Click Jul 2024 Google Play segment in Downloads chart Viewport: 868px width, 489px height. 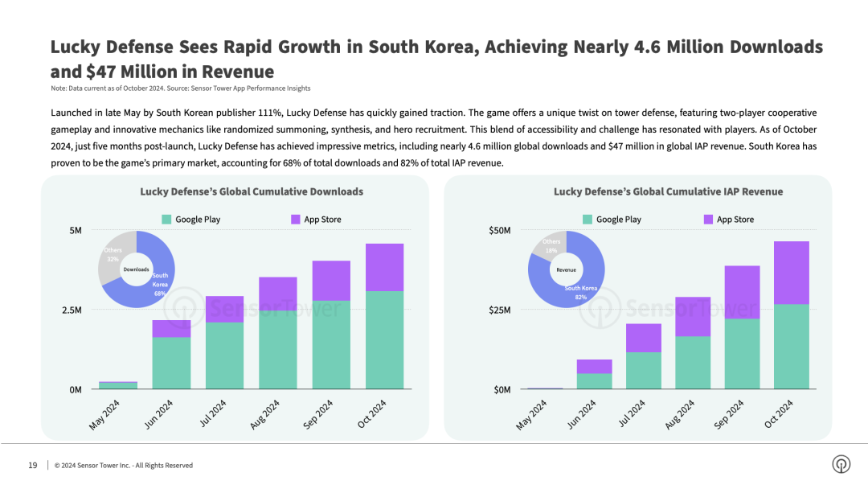pyautogui.click(x=225, y=355)
